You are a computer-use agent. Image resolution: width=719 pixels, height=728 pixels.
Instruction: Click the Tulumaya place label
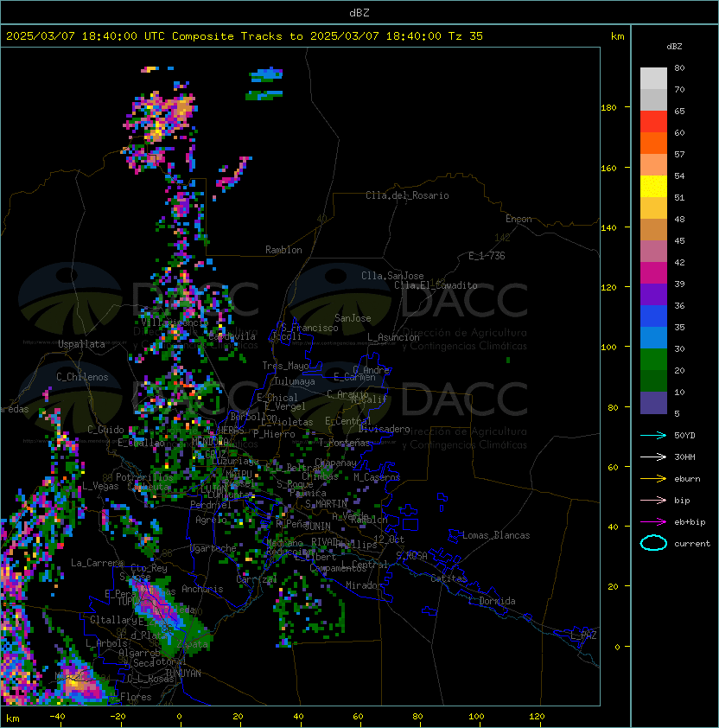[x=295, y=381]
